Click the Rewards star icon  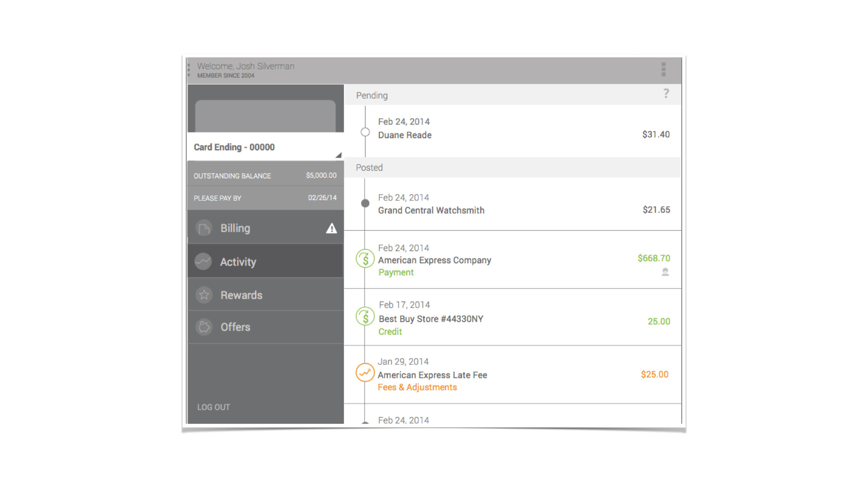coord(204,295)
